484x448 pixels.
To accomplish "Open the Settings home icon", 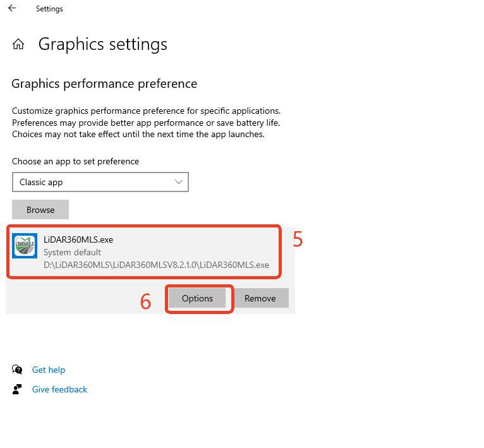I will pos(18,44).
